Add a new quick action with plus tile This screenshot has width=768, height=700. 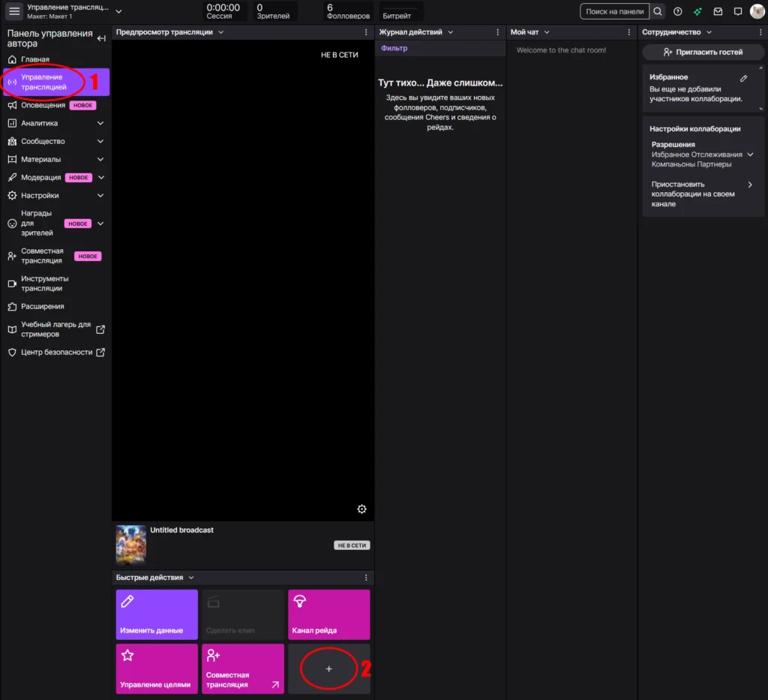[x=328, y=668]
